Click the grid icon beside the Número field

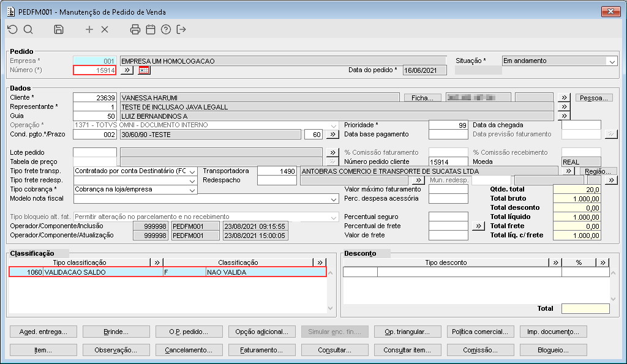144,70
